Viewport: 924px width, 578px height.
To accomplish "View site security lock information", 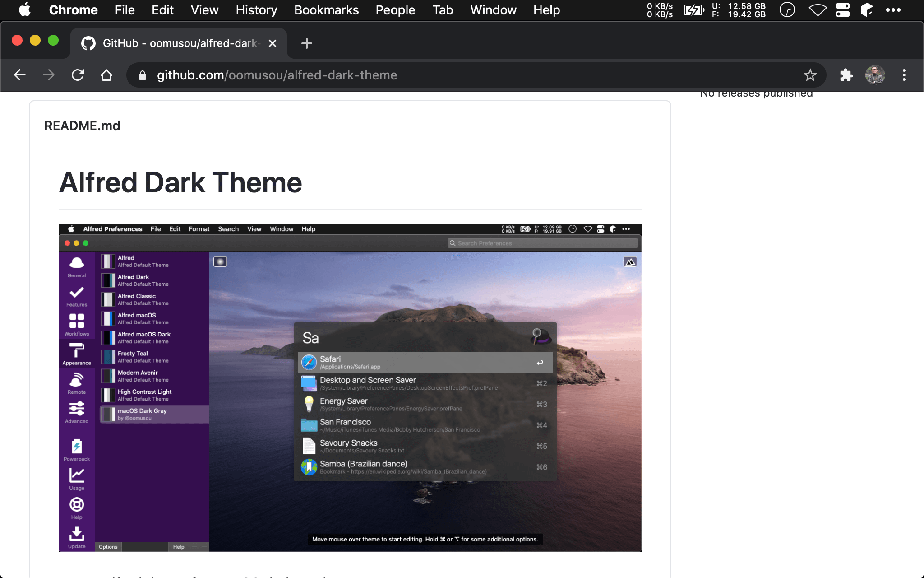I will tap(143, 75).
